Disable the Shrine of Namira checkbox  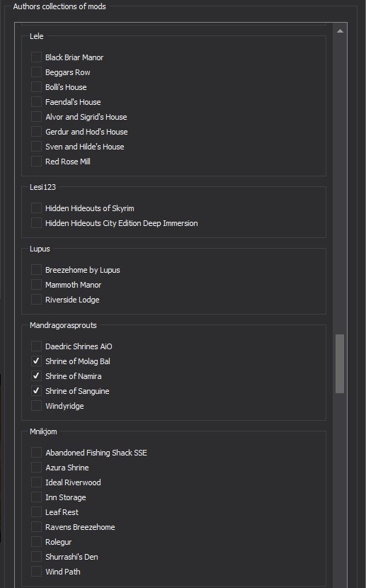tap(36, 375)
